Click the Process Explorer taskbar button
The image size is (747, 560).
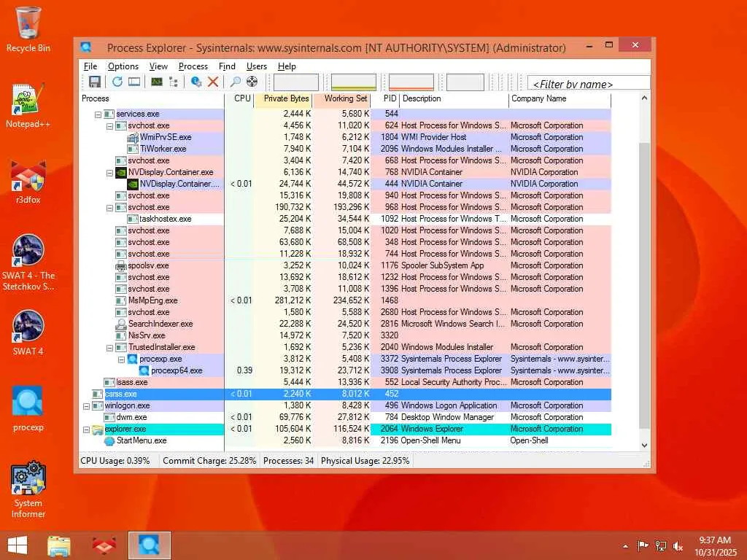click(149, 545)
